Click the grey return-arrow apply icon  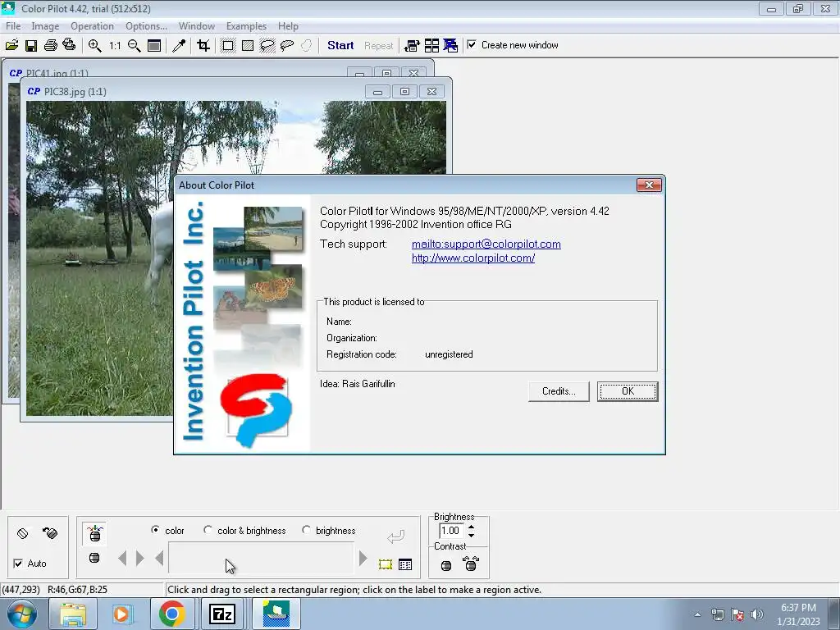tap(395, 536)
